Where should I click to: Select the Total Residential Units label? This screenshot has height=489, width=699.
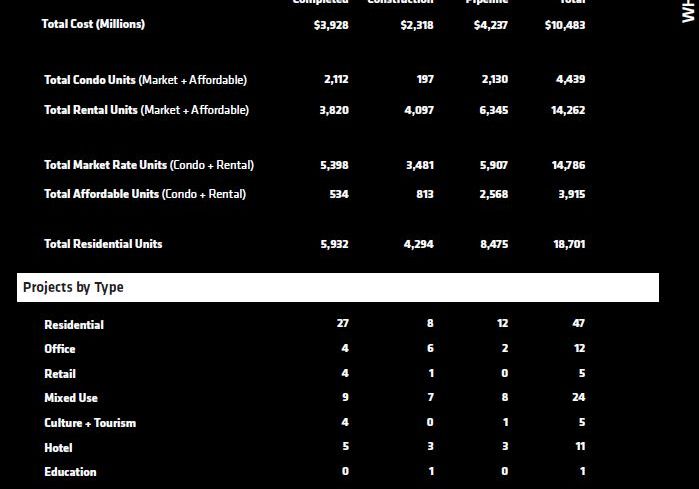(103, 244)
